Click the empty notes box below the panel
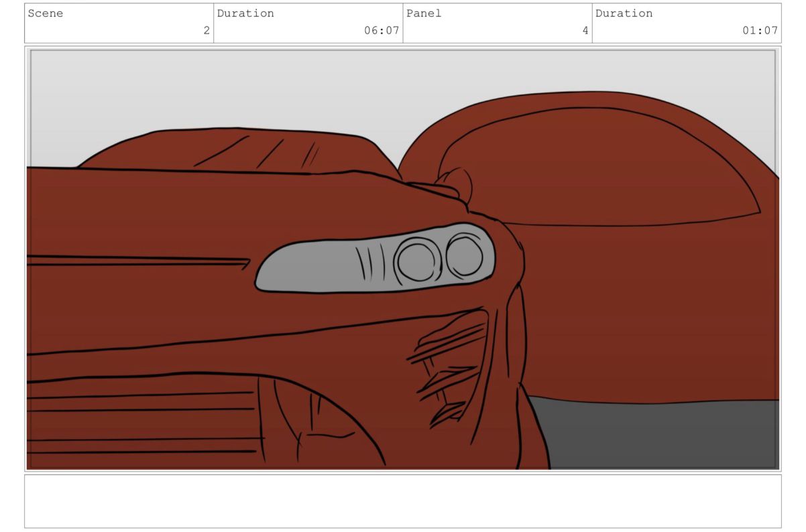 click(x=402, y=501)
